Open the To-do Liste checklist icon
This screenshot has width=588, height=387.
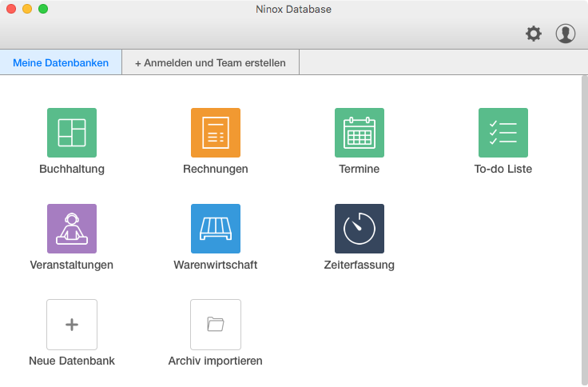point(503,133)
